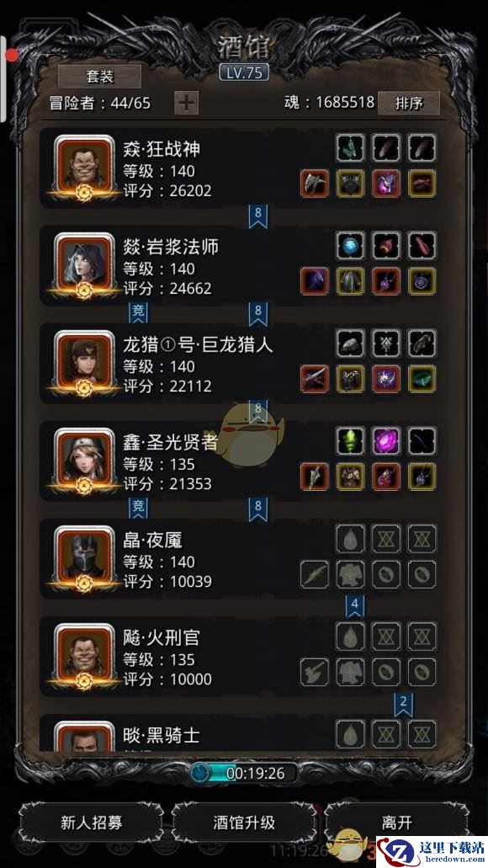Click 焱·狂战神 purple amulet slot
Screen dimensions: 488x868
pyautogui.click(x=386, y=184)
